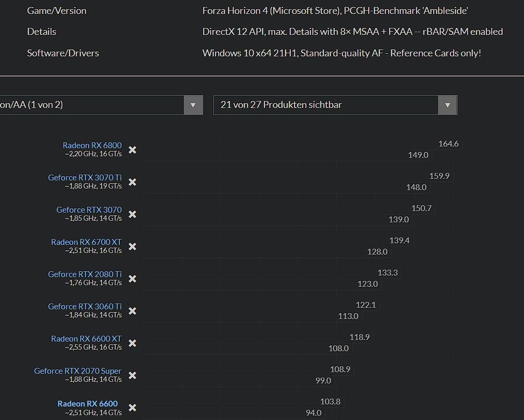Click the Game/Version label

click(x=57, y=11)
